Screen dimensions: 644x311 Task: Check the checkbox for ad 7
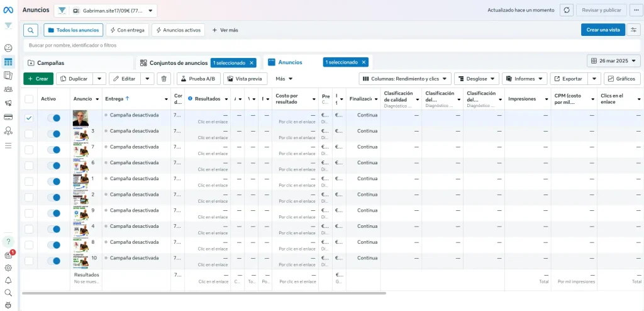click(29, 150)
